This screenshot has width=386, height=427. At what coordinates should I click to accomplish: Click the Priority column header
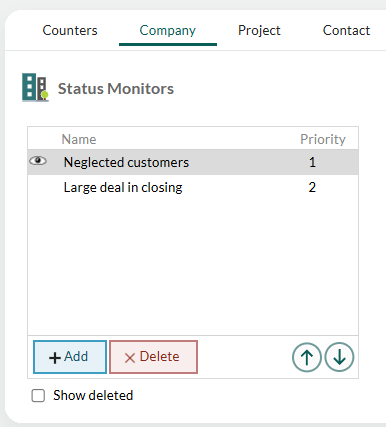(x=323, y=139)
